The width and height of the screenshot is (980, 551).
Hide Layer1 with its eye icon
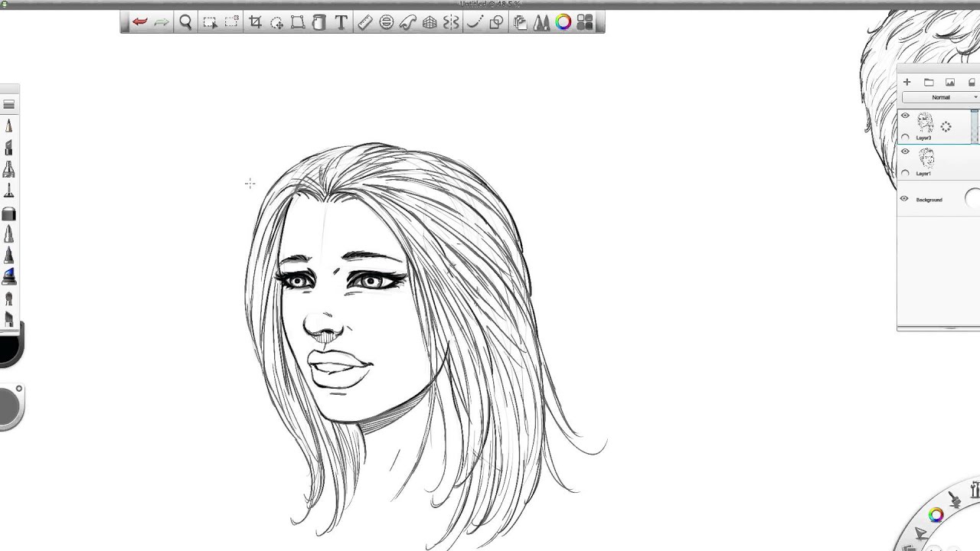(x=905, y=152)
